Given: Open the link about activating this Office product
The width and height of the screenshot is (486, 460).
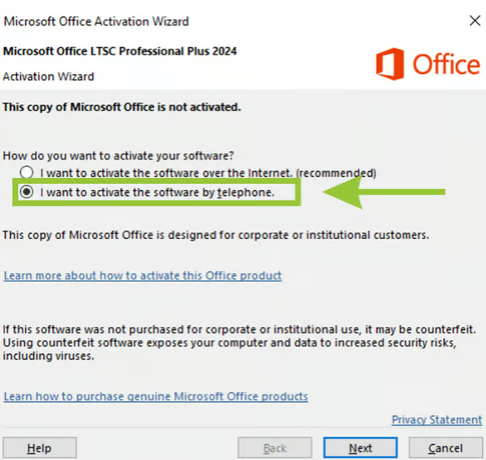Looking at the screenshot, I should 143,276.
